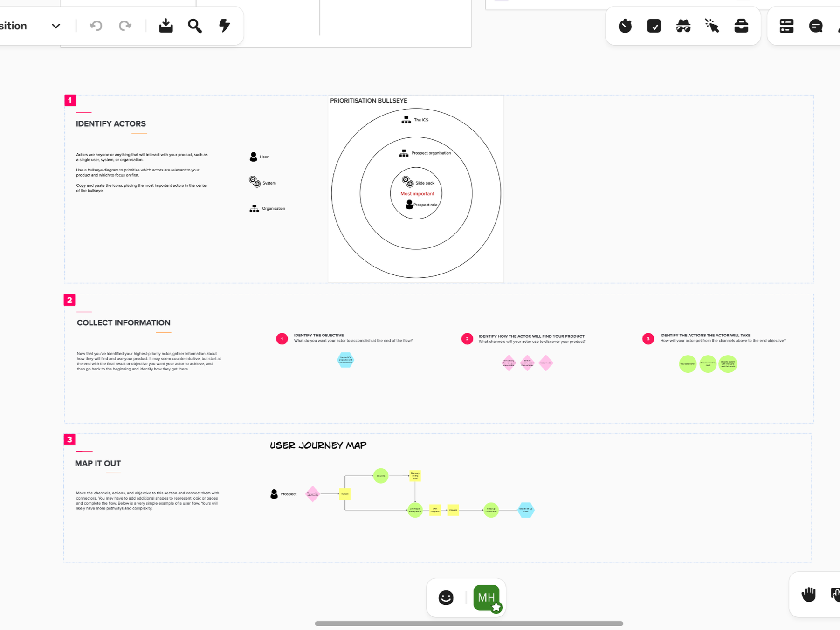The image size is (840, 630).
Task: Open the emoji reactions smiley
Action: pos(446,597)
